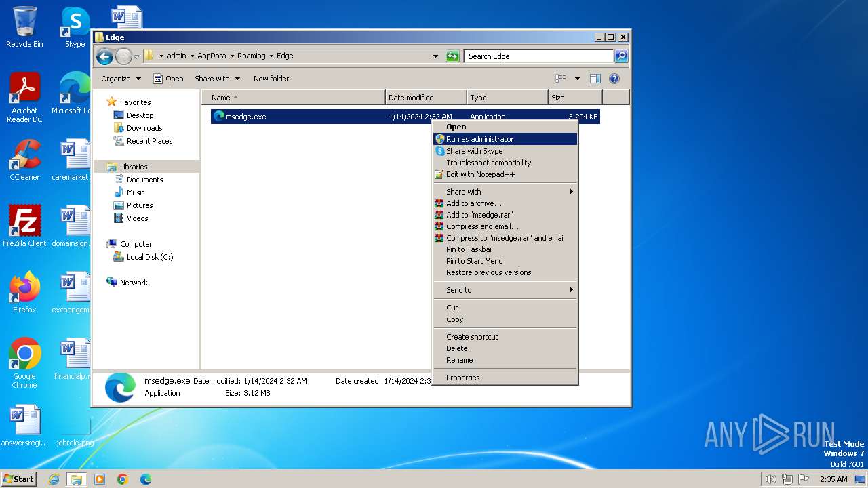Open Properties from context menu

coord(505,378)
